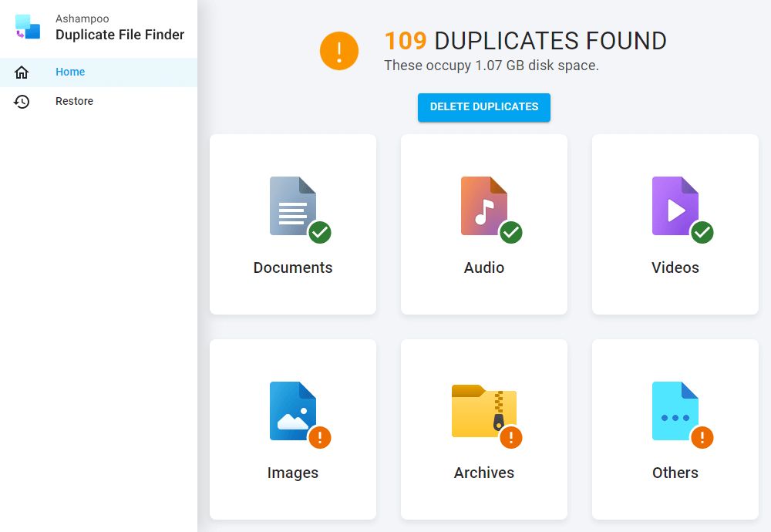
Task: Click the Restore history clock icon
Action: (22, 101)
